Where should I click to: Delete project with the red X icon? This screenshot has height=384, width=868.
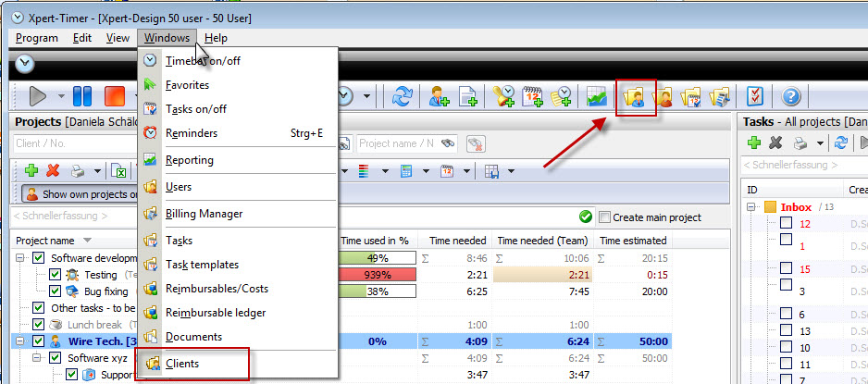click(55, 171)
